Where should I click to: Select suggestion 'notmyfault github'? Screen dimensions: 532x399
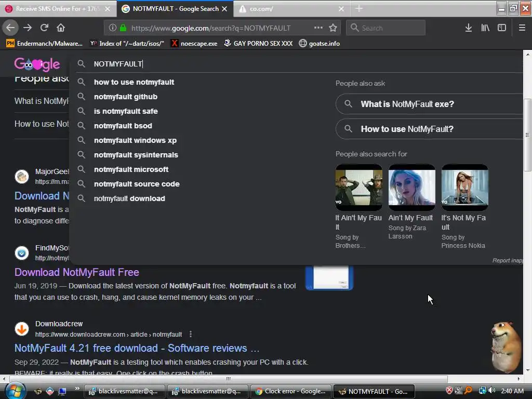click(x=126, y=97)
